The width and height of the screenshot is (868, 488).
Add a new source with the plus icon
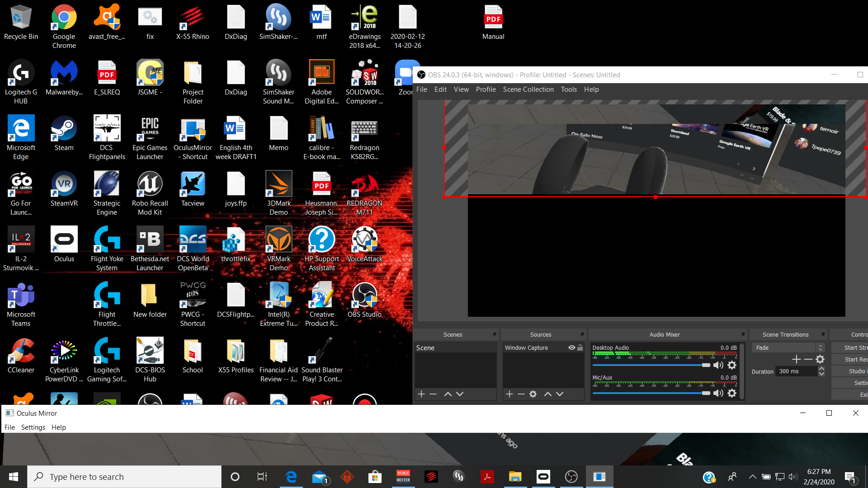pyautogui.click(x=509, y=394)
